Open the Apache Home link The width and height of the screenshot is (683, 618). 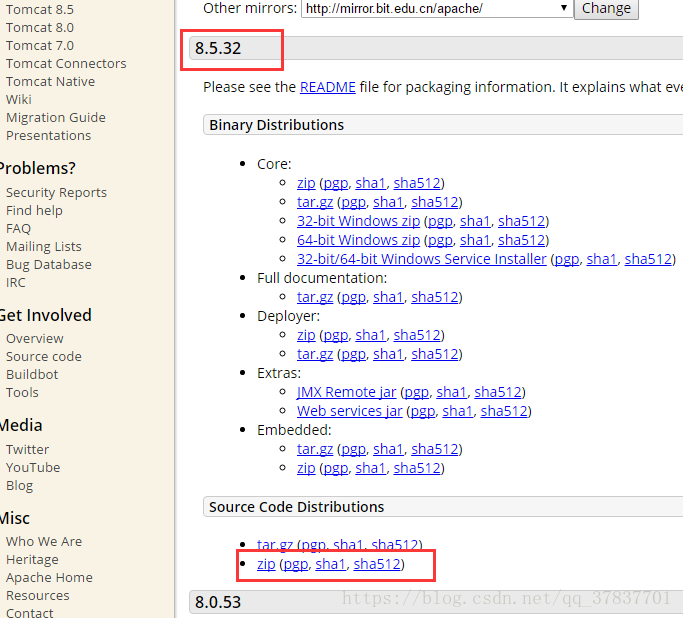click(x=49, y=577)
